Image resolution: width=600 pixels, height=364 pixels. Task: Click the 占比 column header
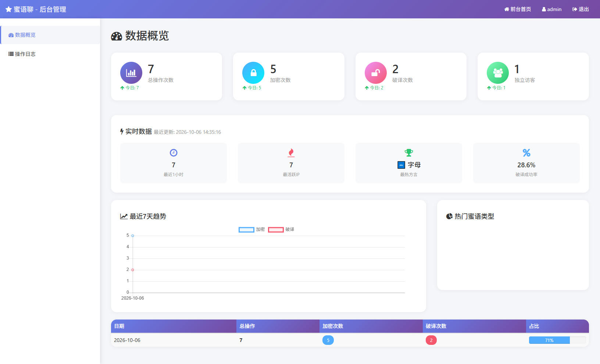tap(557, 326)
